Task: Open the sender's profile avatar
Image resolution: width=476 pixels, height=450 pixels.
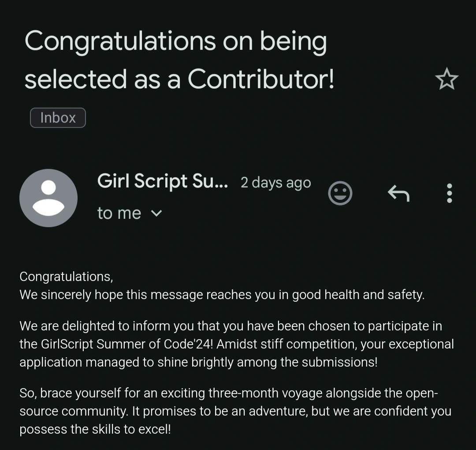Action: tap(48, 198)
